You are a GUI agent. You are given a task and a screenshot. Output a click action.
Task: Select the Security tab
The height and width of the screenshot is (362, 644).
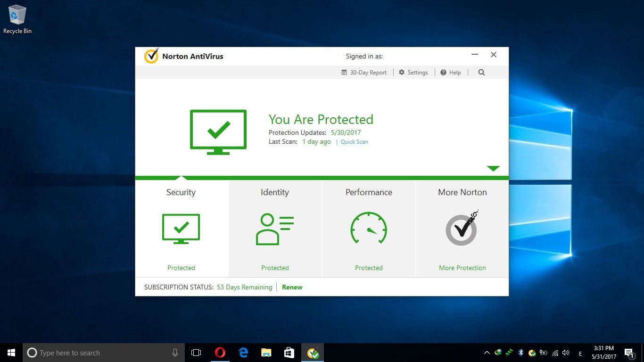pos(182,229)
